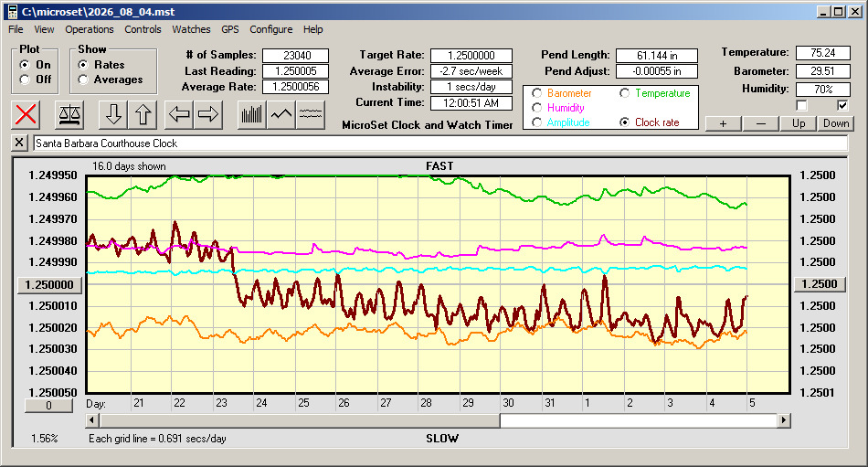Tick the unchecked box below Humidity
The width and height of the screenshot is (868, 467).
pos(801,105)
